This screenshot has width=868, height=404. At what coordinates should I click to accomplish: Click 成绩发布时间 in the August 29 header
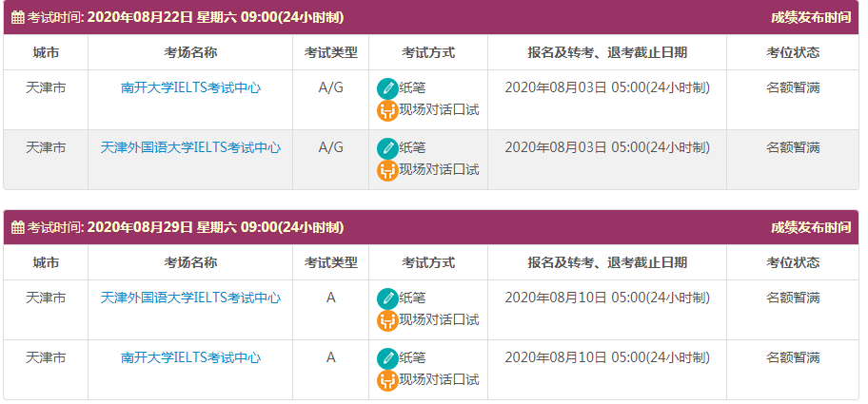click(x=810, y=228)
